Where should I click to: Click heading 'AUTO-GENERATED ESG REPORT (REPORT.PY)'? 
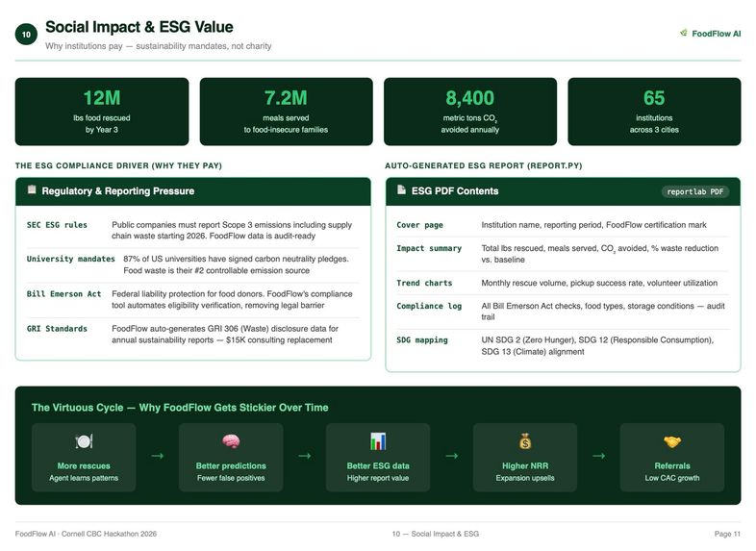point(483,165)
